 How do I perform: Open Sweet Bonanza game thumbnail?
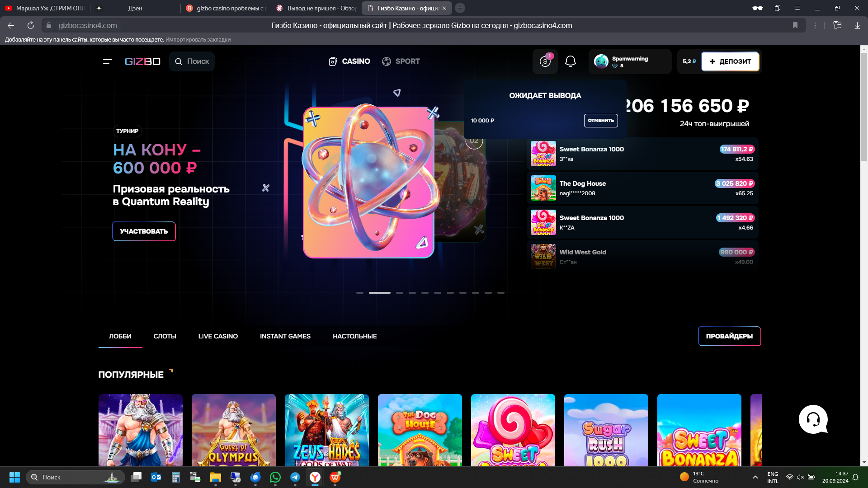[x=699, y=430]
